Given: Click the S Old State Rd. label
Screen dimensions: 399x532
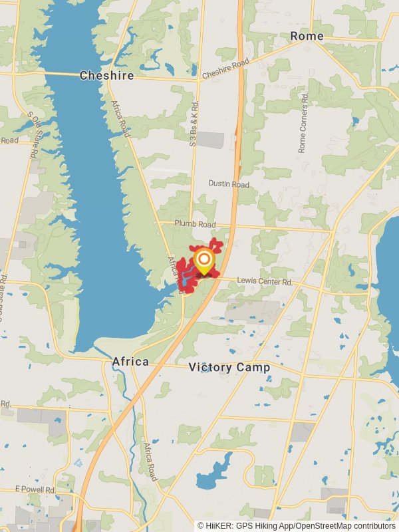Looking at the screenshot, I should click(x=35, y=135).
